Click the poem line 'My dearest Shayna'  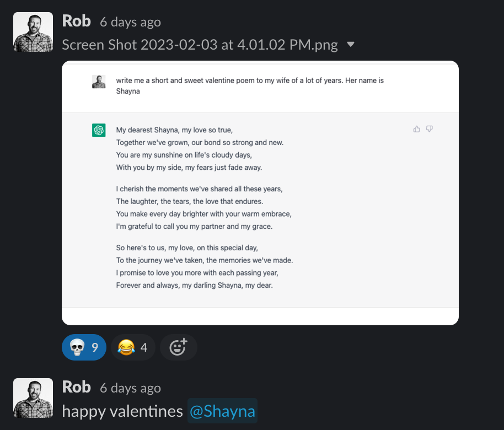pos(174,130)
